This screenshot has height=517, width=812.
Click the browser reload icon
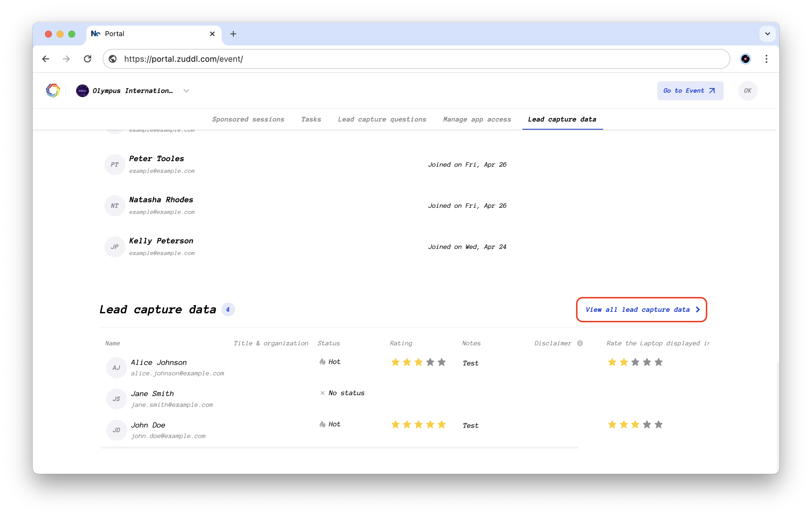(x=88, y=59)
